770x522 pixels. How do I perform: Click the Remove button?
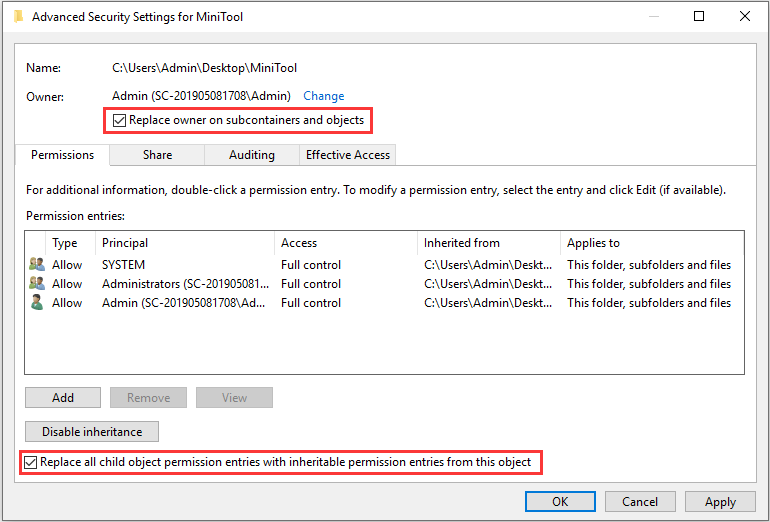pos(148,397)
